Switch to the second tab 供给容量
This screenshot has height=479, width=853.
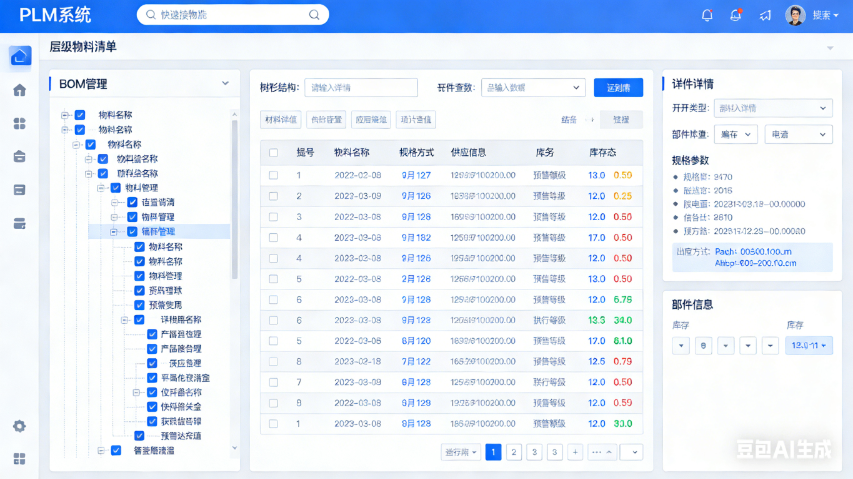pos(326,120)
